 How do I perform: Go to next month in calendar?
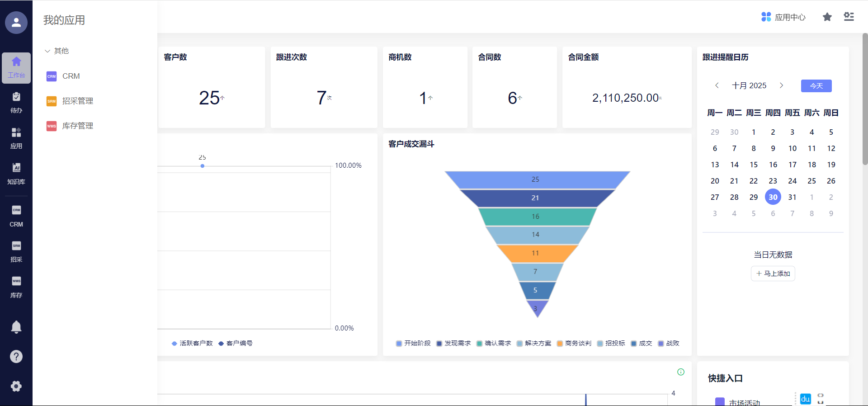781,85
